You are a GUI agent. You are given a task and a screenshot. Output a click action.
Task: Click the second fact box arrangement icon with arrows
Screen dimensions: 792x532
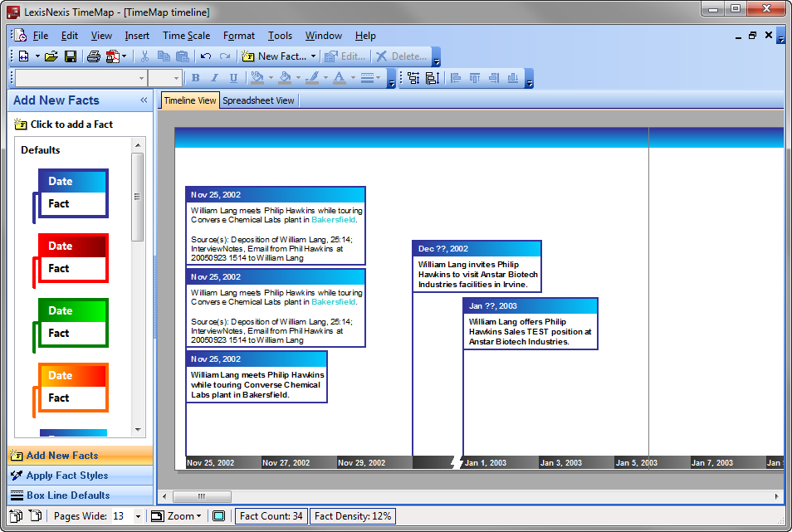(x=433, y=78)
